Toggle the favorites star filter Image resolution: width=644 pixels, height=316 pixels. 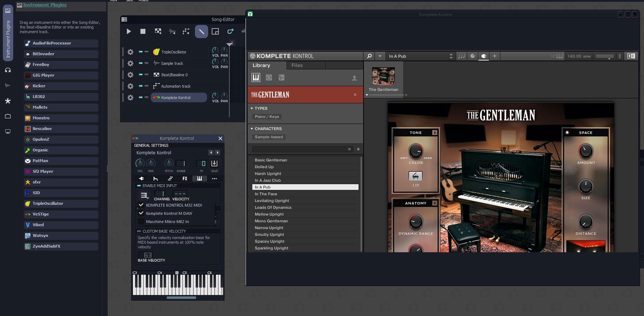point(358,149)
